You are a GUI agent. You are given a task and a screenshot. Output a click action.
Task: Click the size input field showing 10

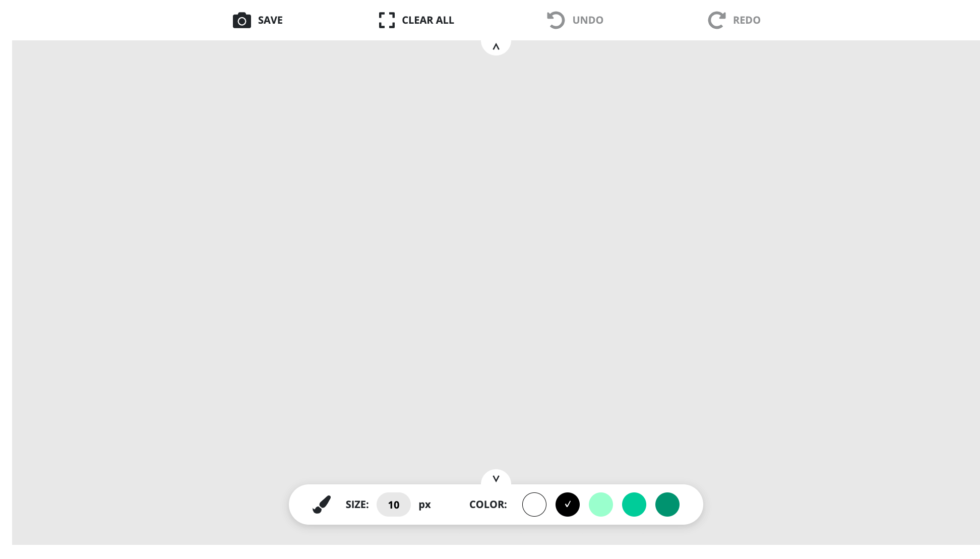(x=394, y=504)
